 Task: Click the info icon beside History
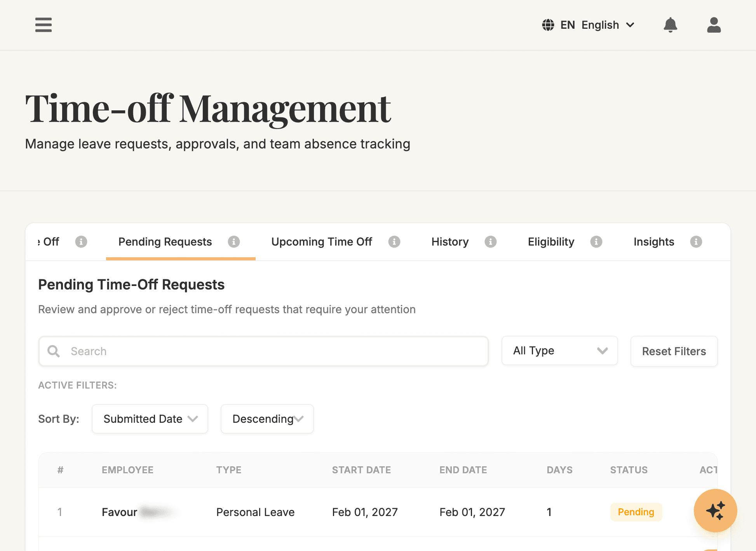click(491, 241)
